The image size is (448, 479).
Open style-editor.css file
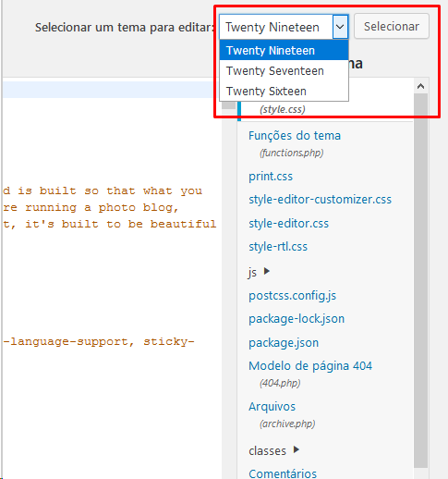pyautogui.click(x=288, y=223)
